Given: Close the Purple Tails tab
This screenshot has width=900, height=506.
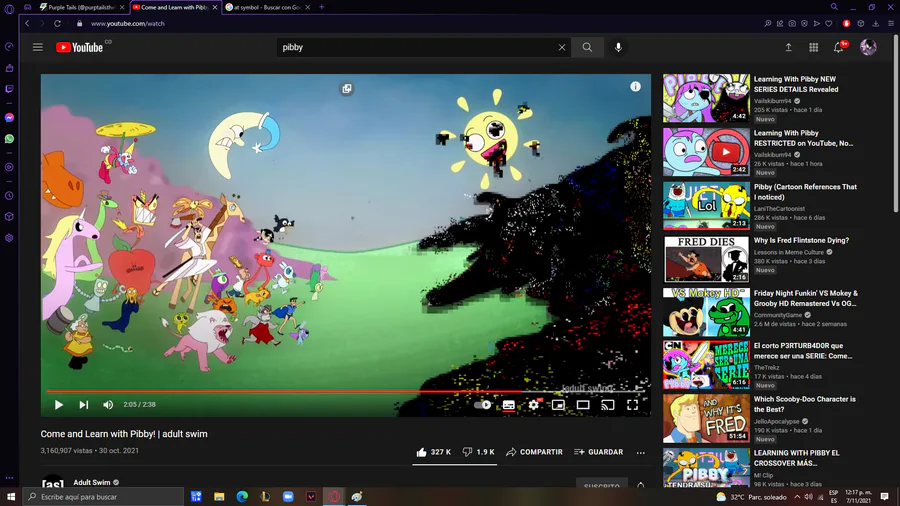Looking at the screenshot, I should (x=122, y=7).
